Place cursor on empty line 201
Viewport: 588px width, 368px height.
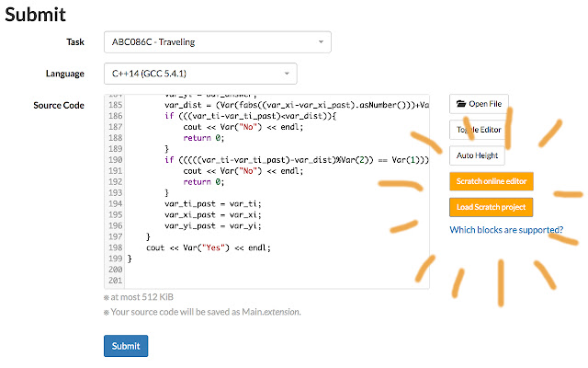[257, 281]
